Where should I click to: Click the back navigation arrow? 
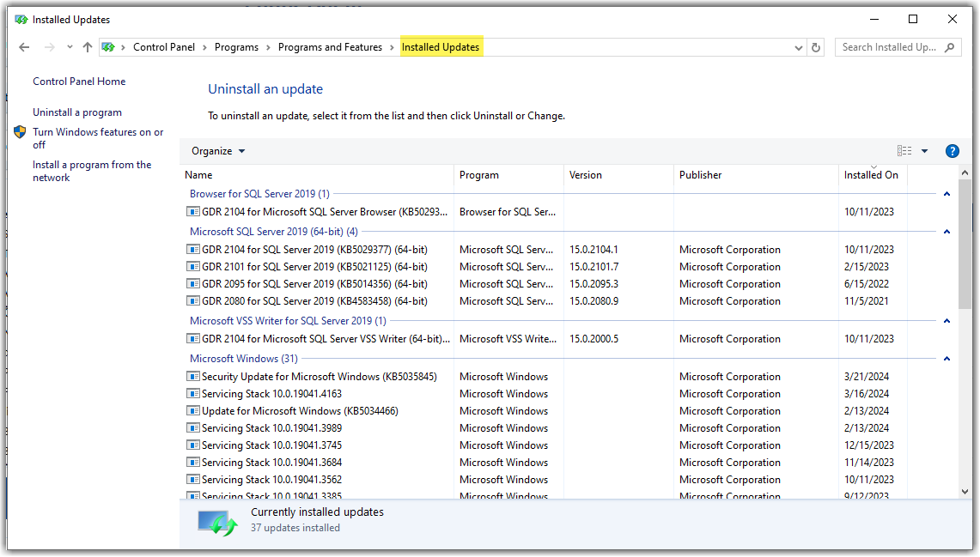coord(24,47)
